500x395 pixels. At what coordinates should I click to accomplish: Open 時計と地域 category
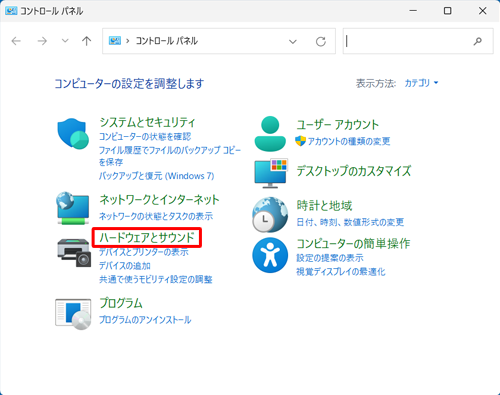point(324,206)
